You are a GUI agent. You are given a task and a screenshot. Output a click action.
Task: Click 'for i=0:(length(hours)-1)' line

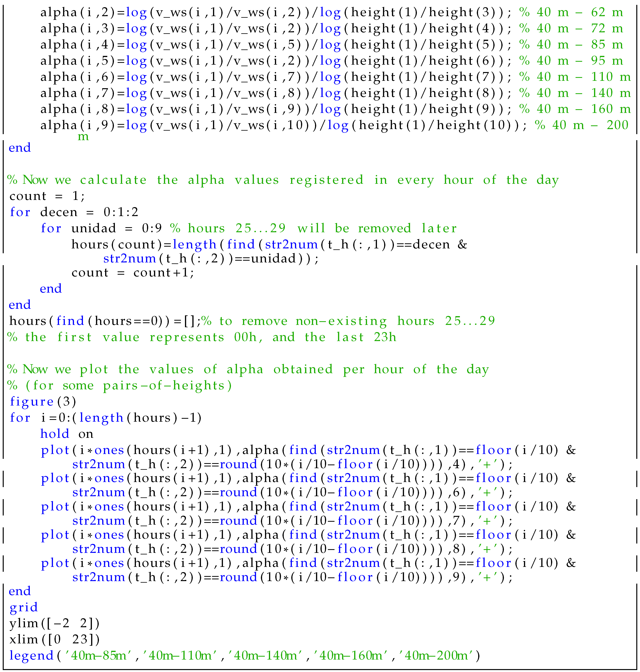pos(106,418)
